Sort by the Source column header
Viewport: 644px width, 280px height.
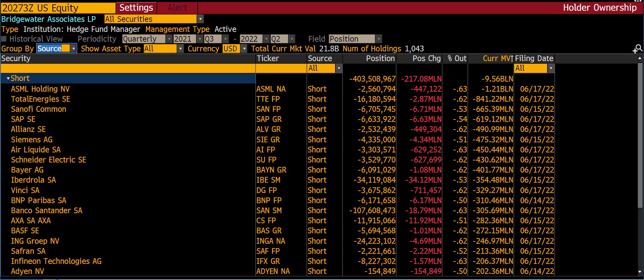point(325,58)
